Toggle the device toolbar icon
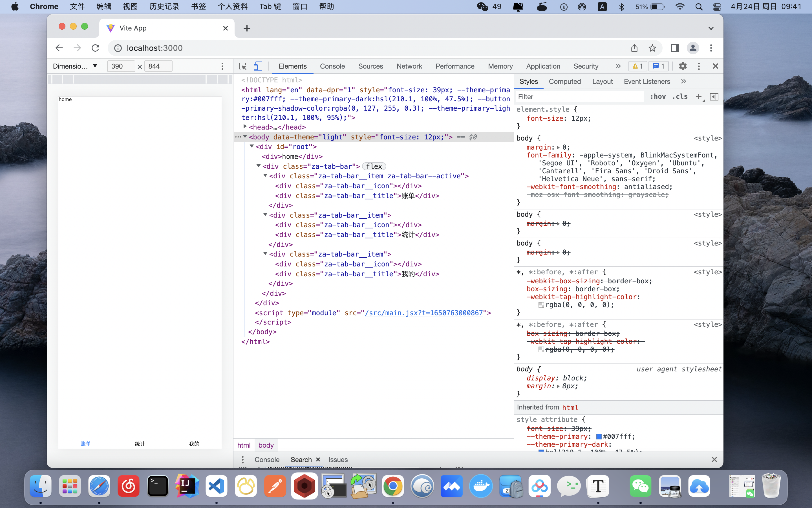 click(x=258, y=66)
